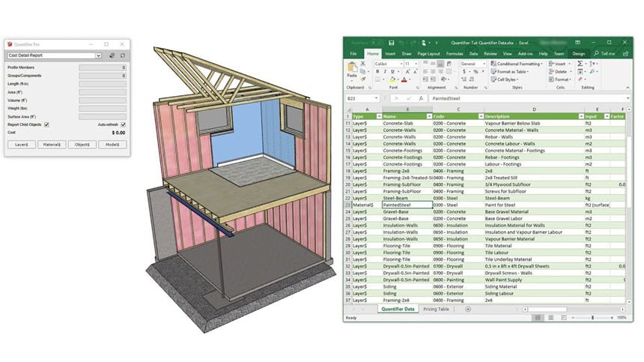Click the Cut scissors icon in Excel
Image resolution: width=644 pixels, height=362 pixels.
[362, 64]
